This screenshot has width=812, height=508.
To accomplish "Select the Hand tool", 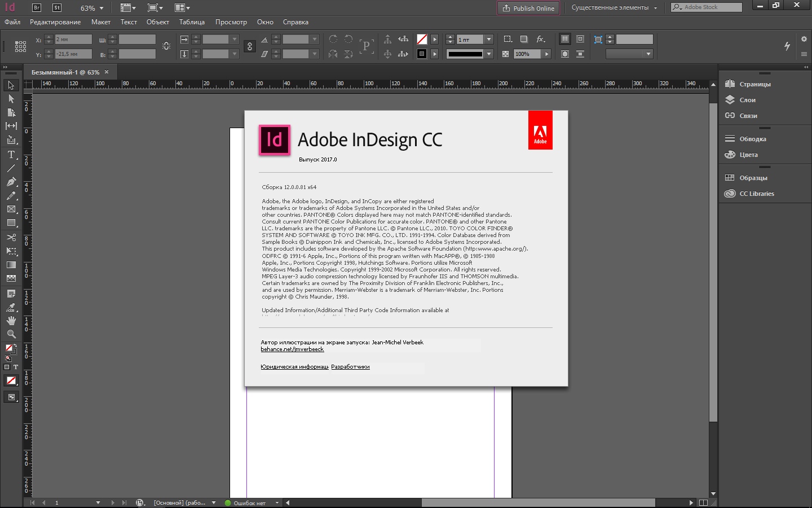I will (11, 321).
